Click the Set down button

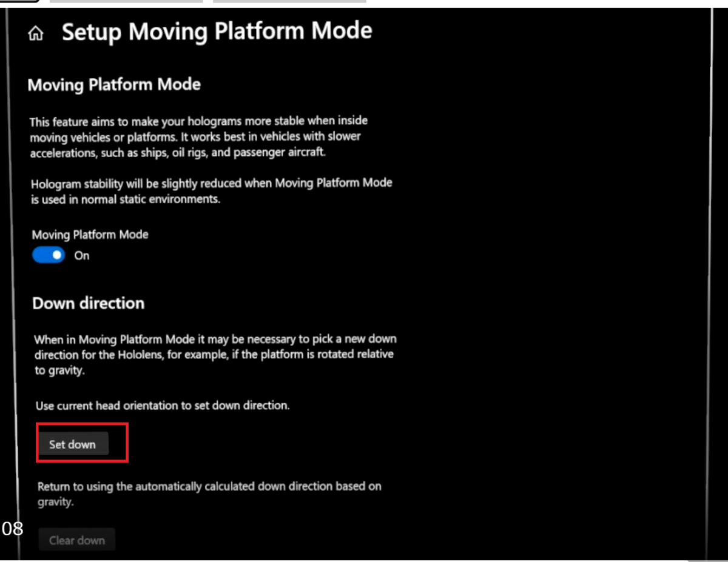coord(73,444)
